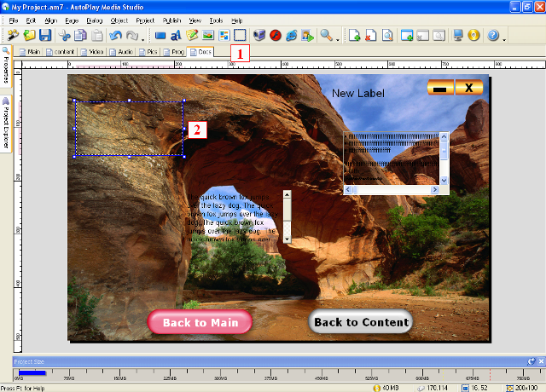Open the Redo dropdown arrow
546x392 pixels.
(142, 38)
